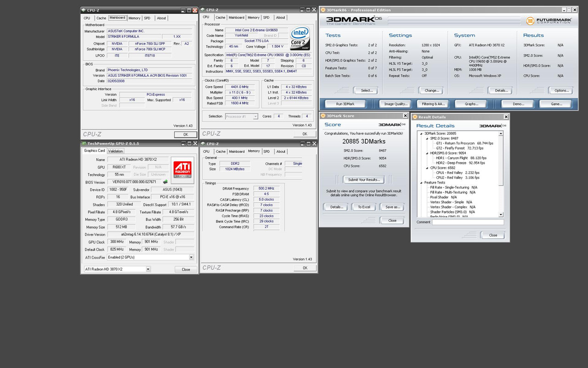This screenshot has height=368, width=588.
Task: Open the ATI Radeon HD 3870 X2 card selector dropdown
Action: click(148, 269)
